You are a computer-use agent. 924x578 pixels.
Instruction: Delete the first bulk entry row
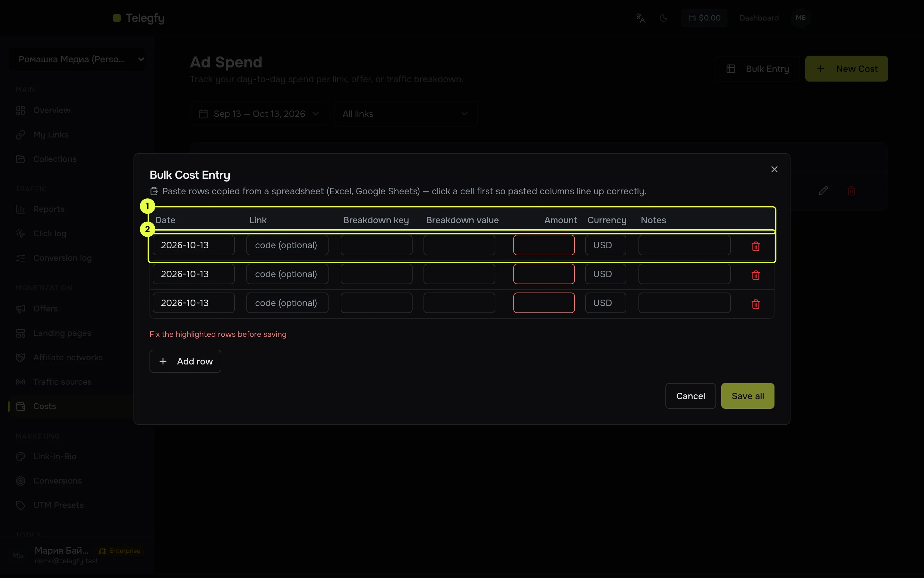point(756,246)
